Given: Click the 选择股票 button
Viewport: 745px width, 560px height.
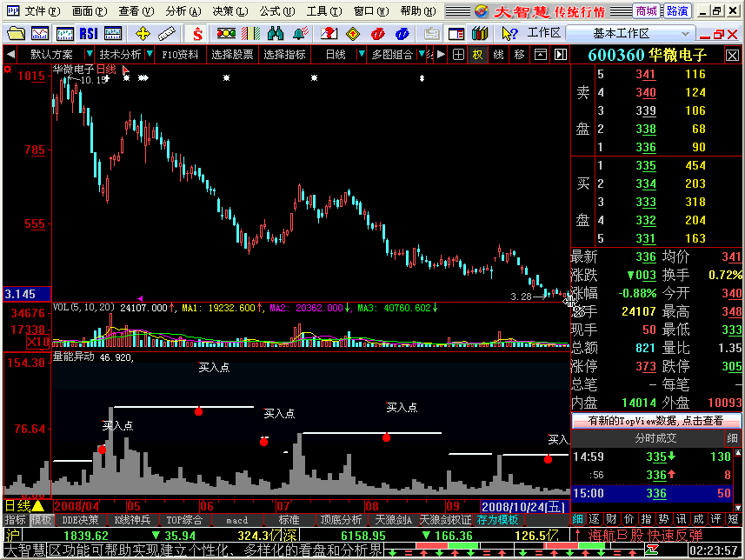Looking at the screenshot, I should (232, 55).
